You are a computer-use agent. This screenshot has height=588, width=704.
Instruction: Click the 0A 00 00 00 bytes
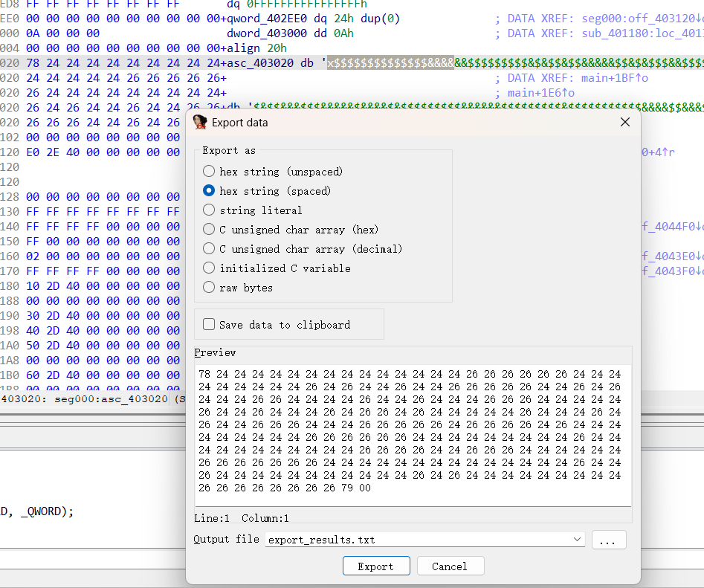pos(63,33)
